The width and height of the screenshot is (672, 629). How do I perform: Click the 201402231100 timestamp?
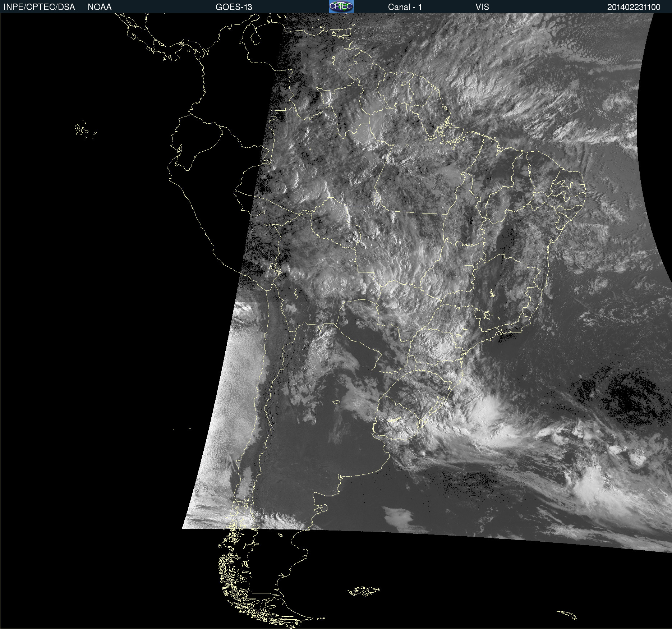tap(634, 7)
